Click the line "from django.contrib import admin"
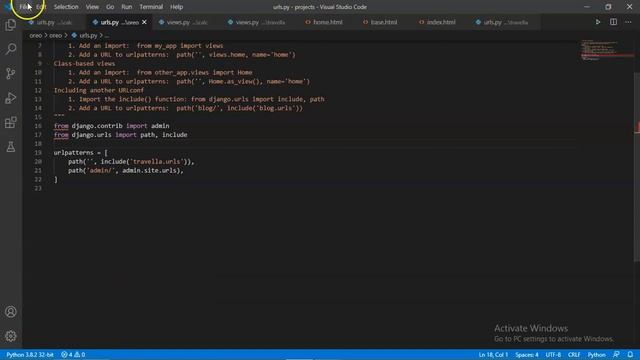This screenshot has height=360, width=640. (111, 126)
